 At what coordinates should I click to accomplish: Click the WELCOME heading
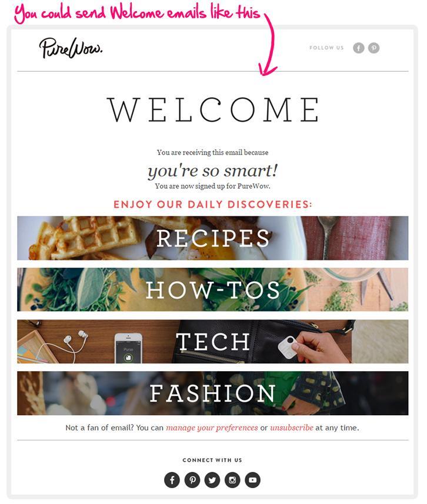click(x=213, y=109)
